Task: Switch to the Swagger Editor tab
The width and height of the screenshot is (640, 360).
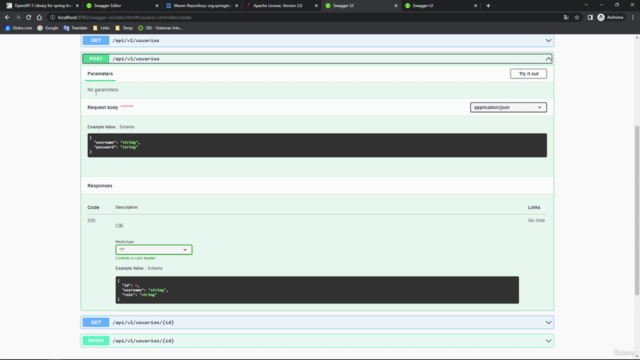Action: pyautogui.click(x=121, y=6)
